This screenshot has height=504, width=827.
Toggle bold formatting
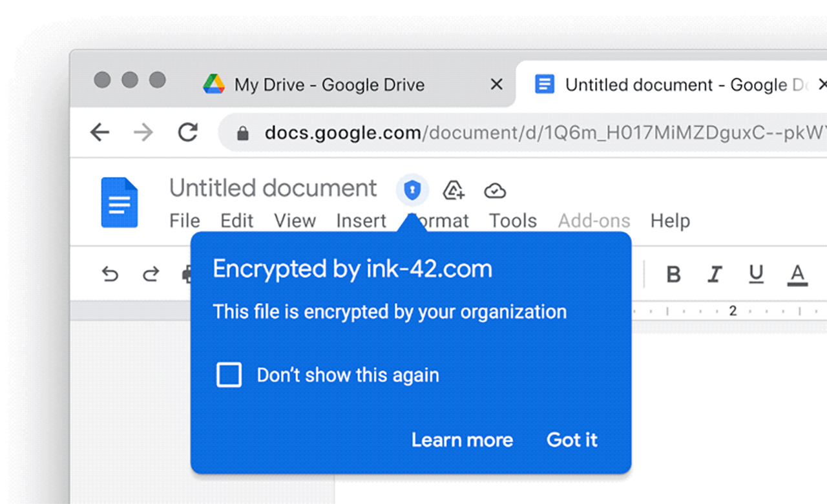pos(673,275)
